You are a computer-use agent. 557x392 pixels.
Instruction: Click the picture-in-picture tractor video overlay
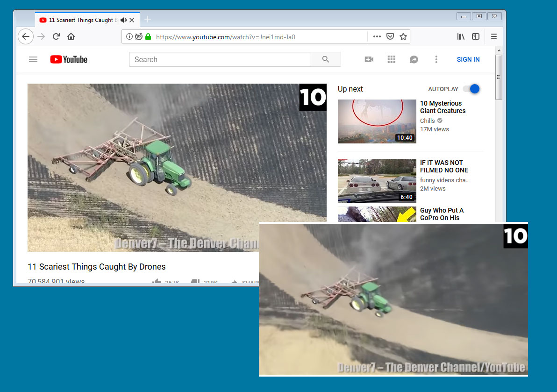[x=393, y=299]
